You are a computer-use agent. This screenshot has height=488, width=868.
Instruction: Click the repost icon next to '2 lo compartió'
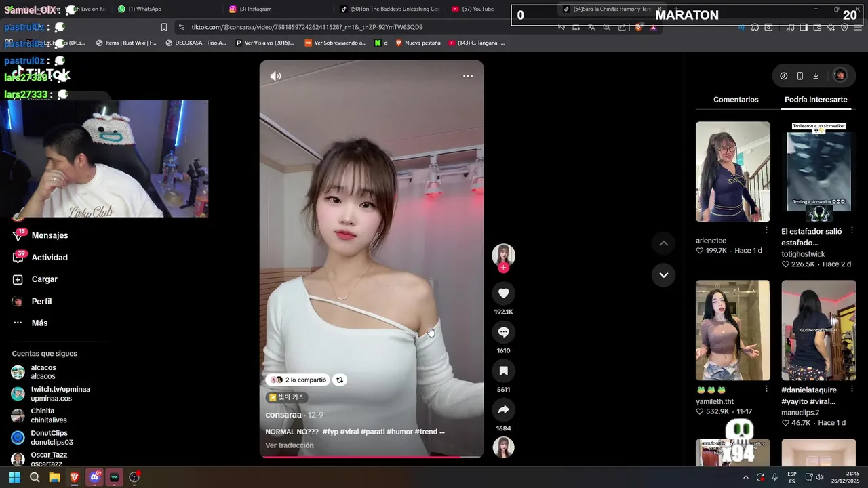pos(340,380)
